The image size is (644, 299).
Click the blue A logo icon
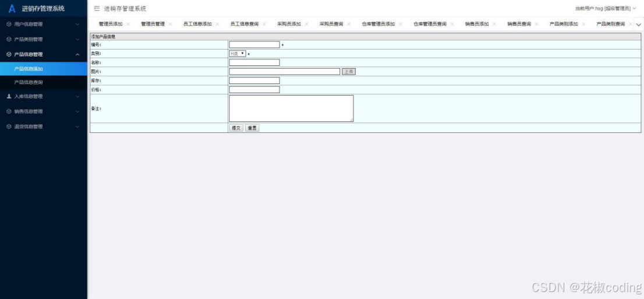click(12, 9)
